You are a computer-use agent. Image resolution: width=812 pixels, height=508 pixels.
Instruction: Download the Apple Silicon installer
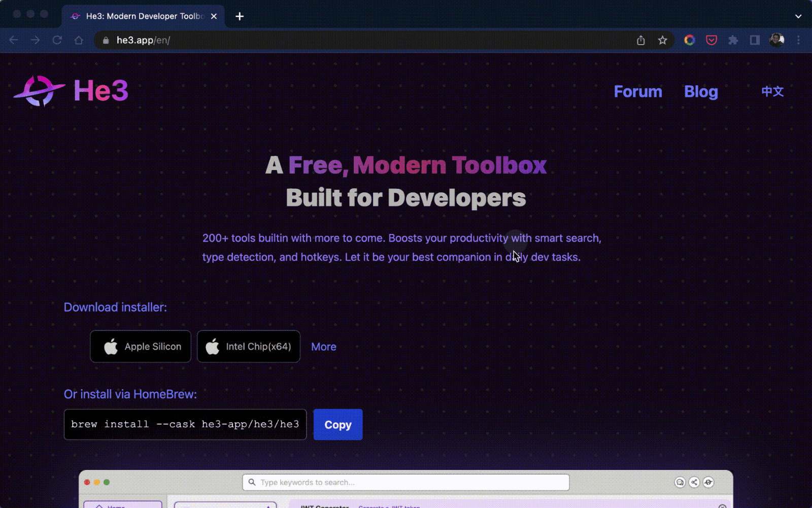[141, 347]
